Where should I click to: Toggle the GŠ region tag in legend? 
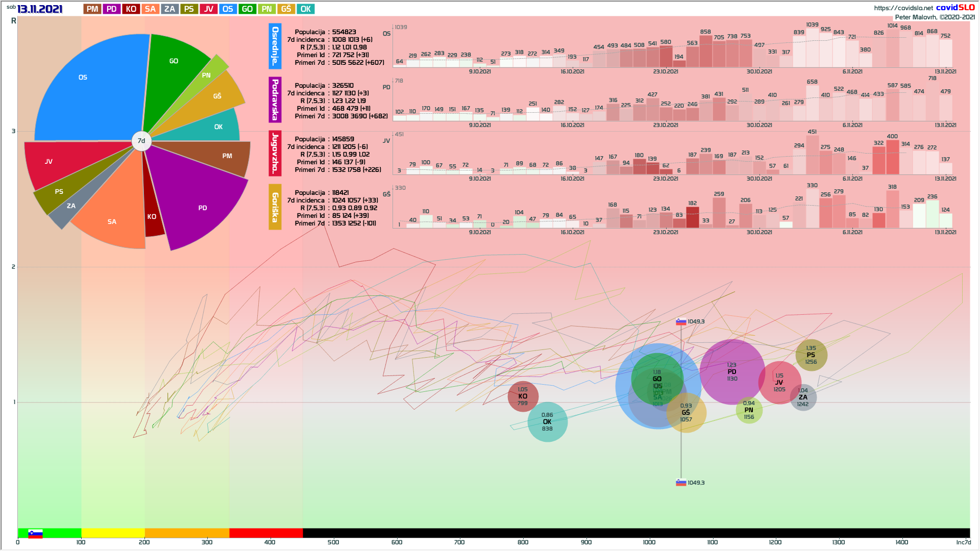click(x=286, y=9)
